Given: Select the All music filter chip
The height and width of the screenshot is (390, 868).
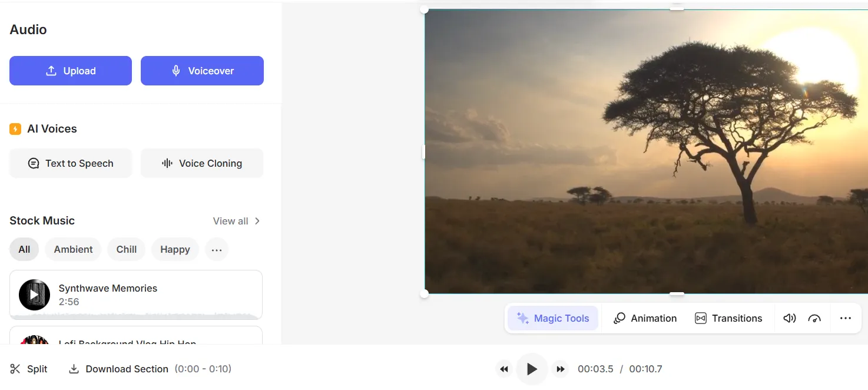Looking at the screenshot, I should [x=24, y=249].
